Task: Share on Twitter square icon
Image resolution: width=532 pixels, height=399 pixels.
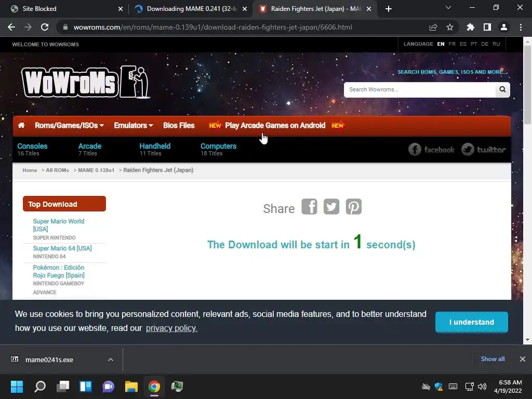Action: [x=331, y=207]
